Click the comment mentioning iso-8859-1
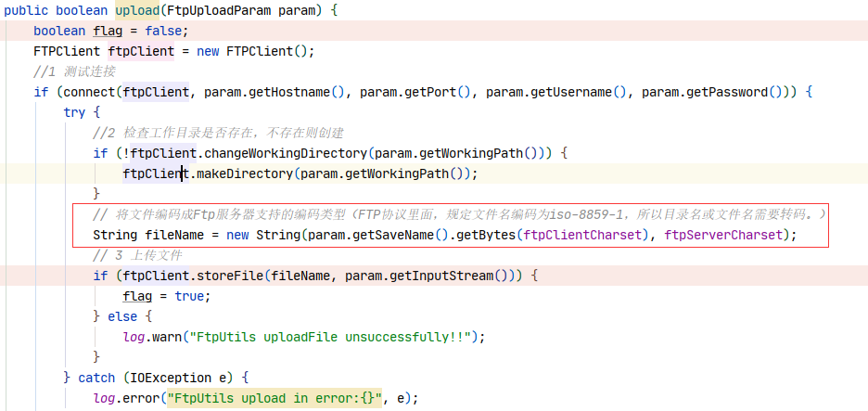This screenshot has width=868, height=411. (459, 214)
